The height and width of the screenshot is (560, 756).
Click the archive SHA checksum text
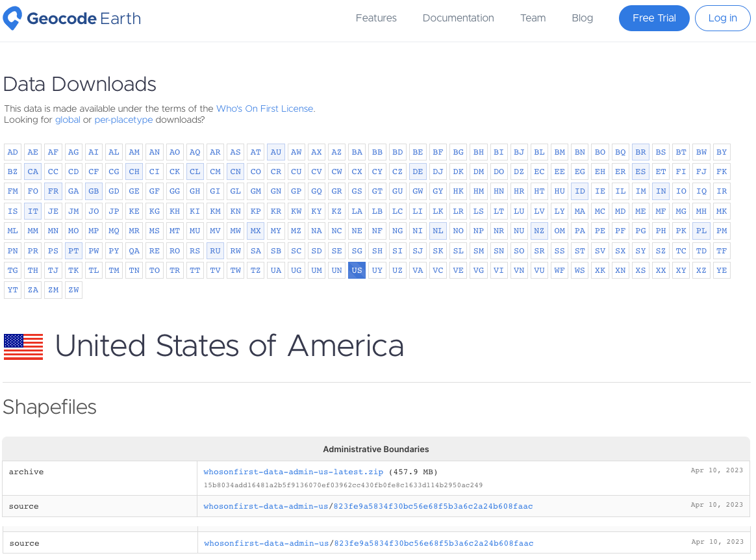[343, 485]
